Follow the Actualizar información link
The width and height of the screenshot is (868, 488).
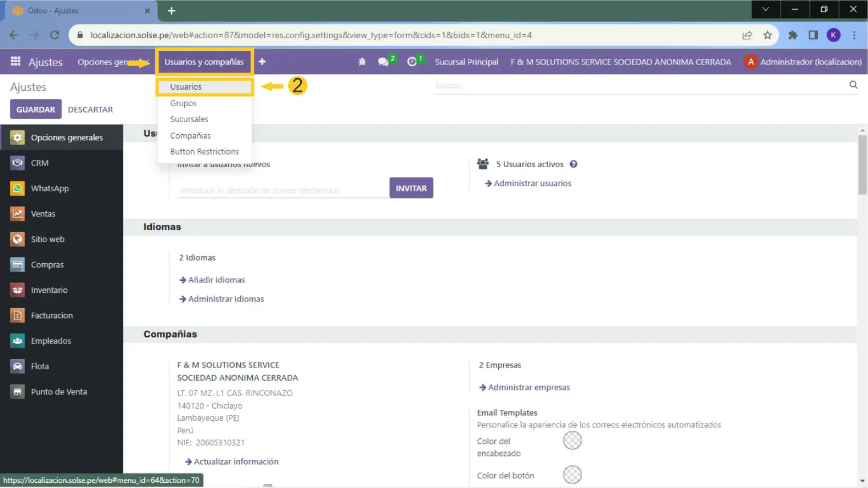(232, 461)
